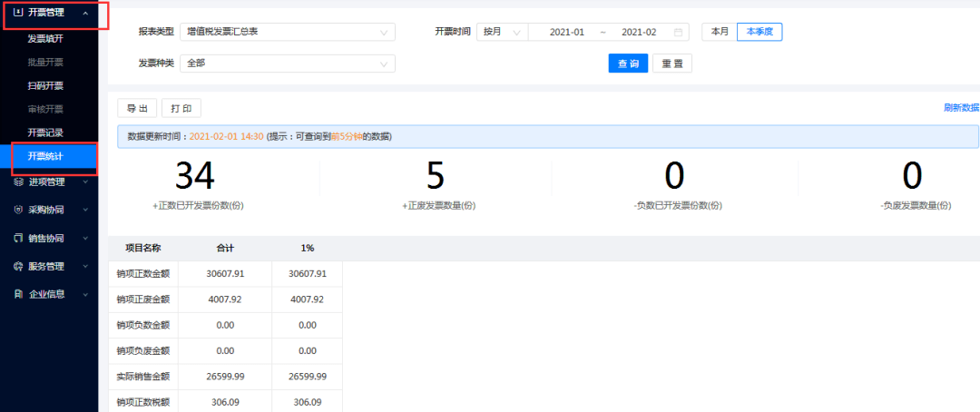Click the 销项正数金额 row label

tap(143, 274)
